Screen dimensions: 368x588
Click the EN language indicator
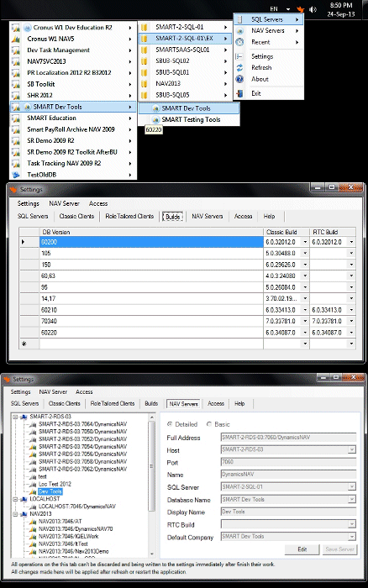pyautogui.click(x=274, y=9)
